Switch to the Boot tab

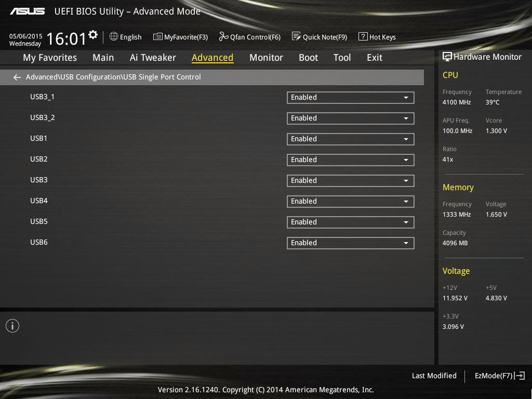[308, 58]
